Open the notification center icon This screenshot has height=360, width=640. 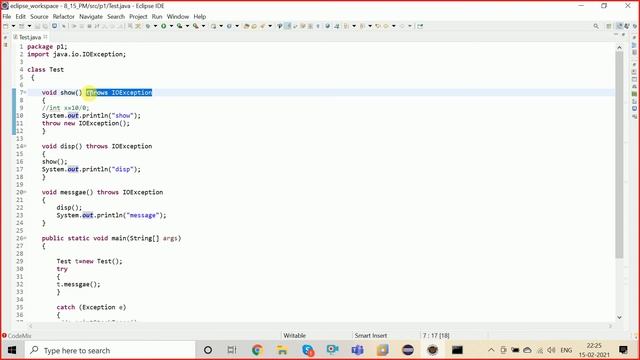(x=623, y=350)
